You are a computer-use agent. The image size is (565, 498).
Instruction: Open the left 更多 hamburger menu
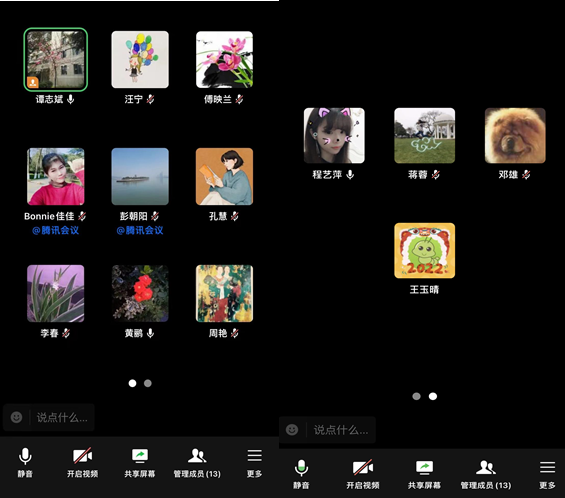254,455
